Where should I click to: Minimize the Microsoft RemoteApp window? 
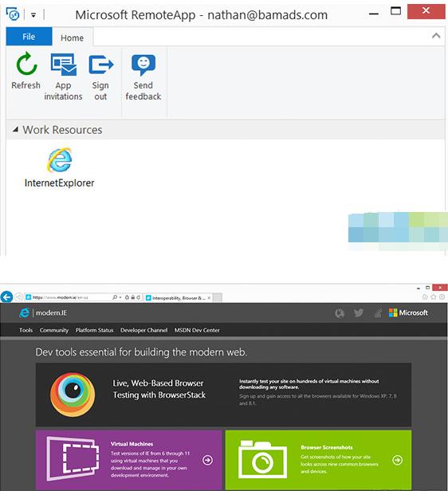374,14
